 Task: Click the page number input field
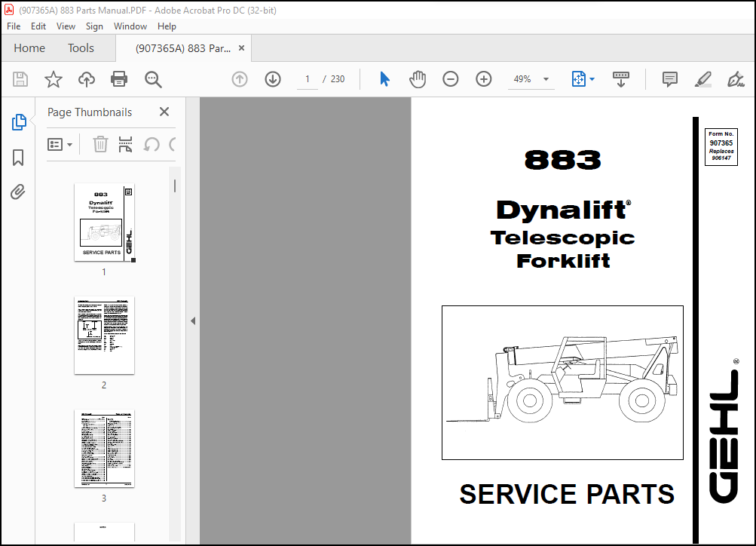pyautogui.click(x=308, y=79)
